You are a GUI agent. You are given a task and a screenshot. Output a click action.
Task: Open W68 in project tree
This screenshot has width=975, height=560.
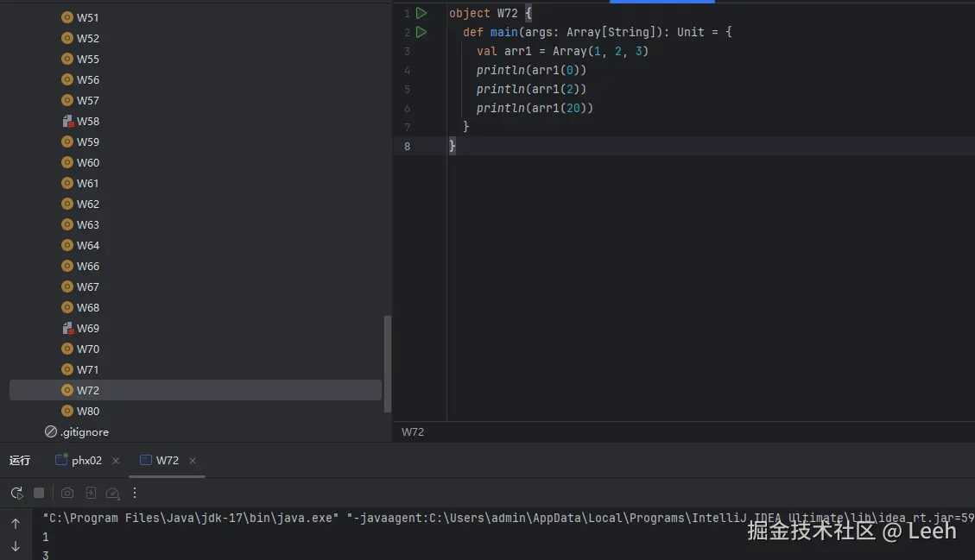tap(88, 308)
